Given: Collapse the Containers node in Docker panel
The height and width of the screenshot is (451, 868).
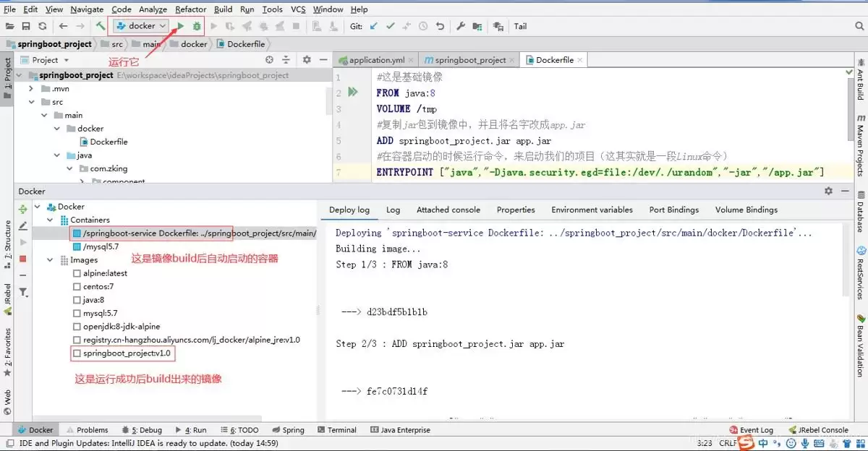Looking at the screenshot, I should (50, 220).
